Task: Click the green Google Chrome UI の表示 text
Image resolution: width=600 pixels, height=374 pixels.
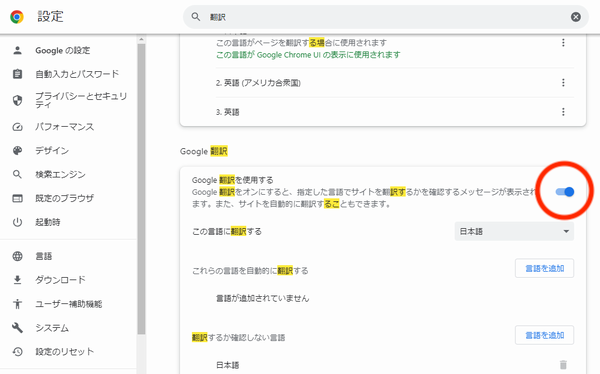Action: [308, 55]
